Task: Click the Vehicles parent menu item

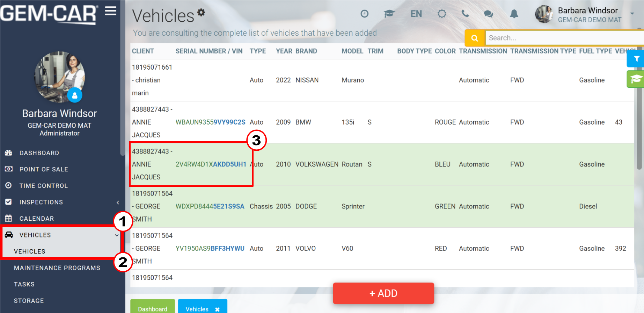Action: pyautogui.click(x=35, y=235)
